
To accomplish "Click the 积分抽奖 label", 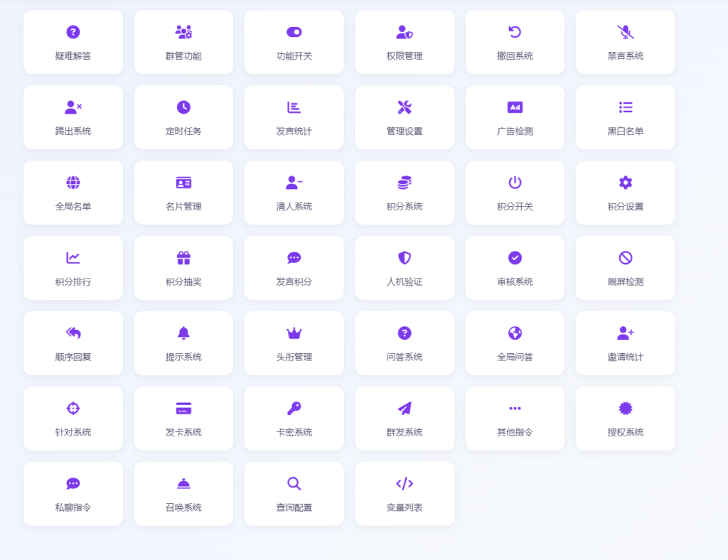I will pyautogui.click(x=183, y=281).
